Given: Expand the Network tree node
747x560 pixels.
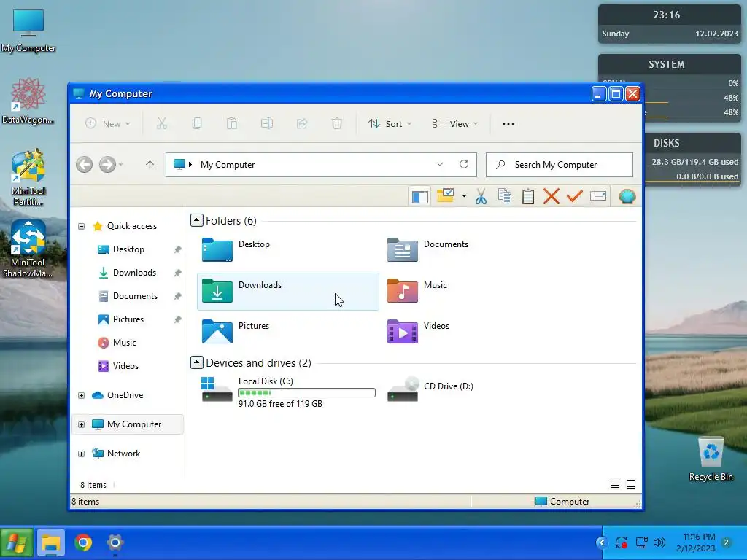Looking at the screenshot, I should pos(82,454).
